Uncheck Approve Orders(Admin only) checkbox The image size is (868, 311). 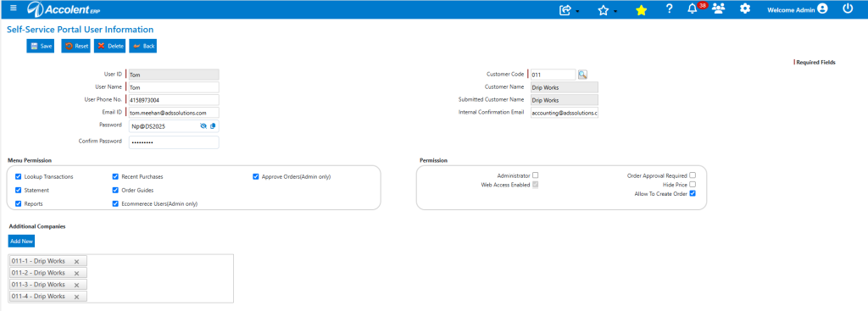[256, 176]
